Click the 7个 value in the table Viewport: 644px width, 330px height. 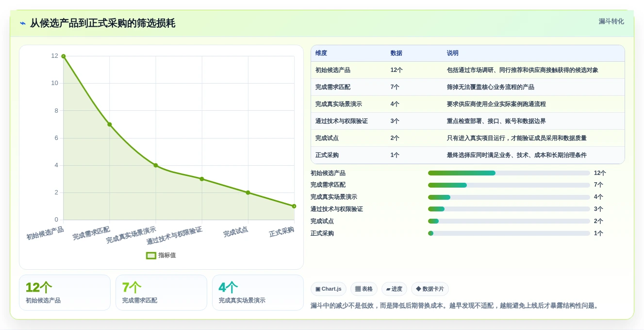(x=395, y=87)
